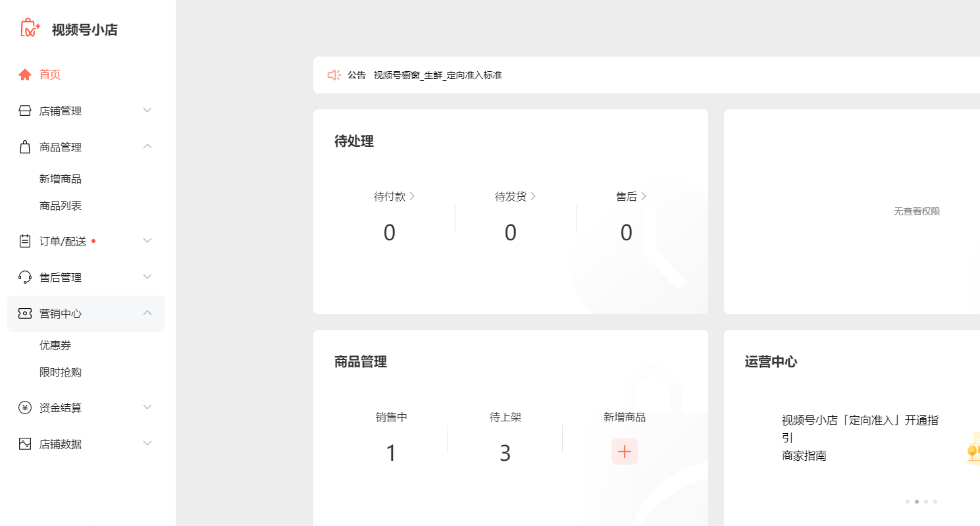
Task: Click the arrow next to 待发货
Action: 533,196
